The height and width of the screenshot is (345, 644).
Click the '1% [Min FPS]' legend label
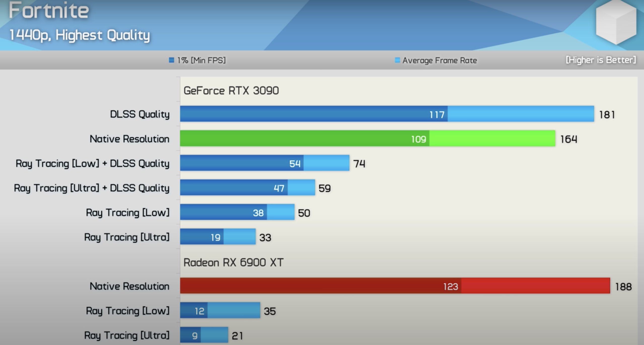coord(201,60)
